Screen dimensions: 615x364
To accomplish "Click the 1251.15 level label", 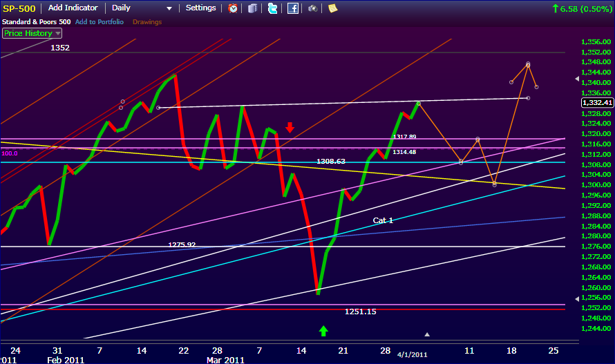I will (361, 312).
